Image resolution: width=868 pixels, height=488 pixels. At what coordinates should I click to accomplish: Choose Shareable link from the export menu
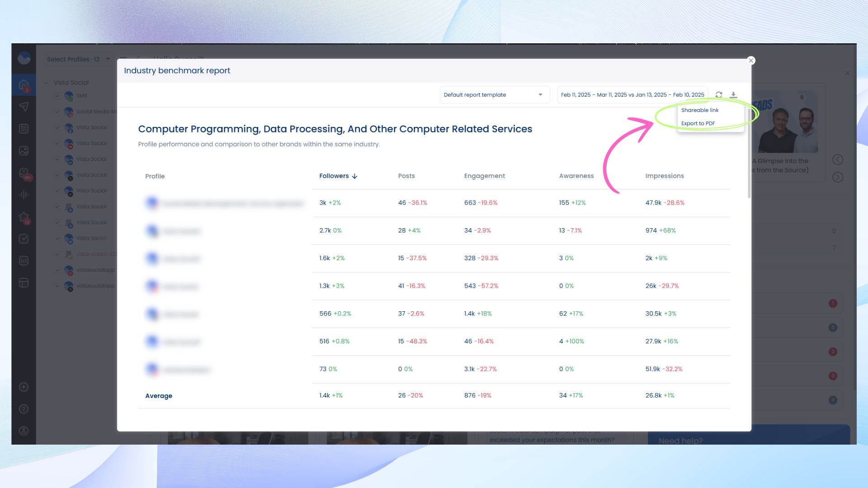pos(700,110)
